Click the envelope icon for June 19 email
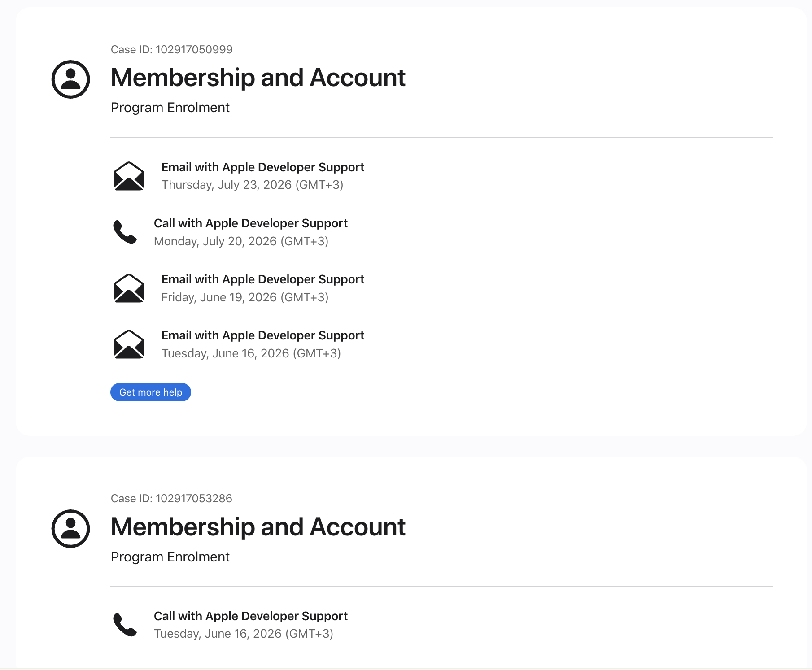This screenshot has width=812, height=670. click(129, 288)
